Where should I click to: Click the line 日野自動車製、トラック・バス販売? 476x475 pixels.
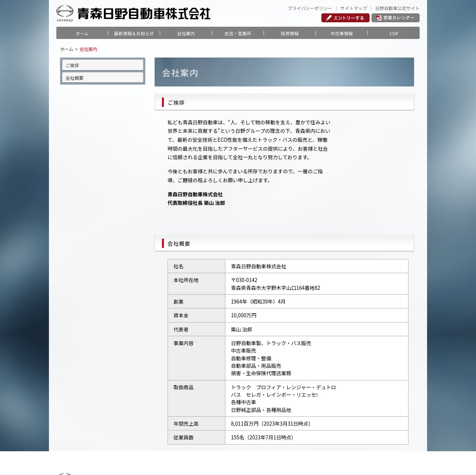click(271, 343)
